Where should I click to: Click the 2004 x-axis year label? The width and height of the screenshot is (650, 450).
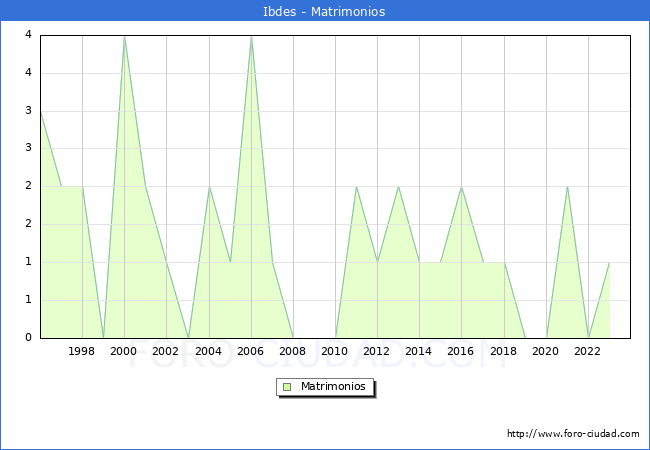[208, 351]
